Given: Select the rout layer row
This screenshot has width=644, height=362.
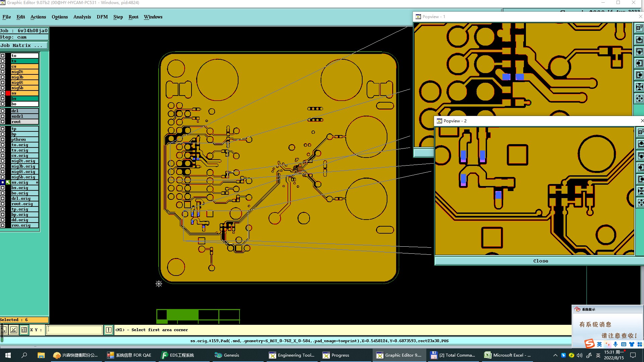Looking at the screenshot, I should [24, 122].
